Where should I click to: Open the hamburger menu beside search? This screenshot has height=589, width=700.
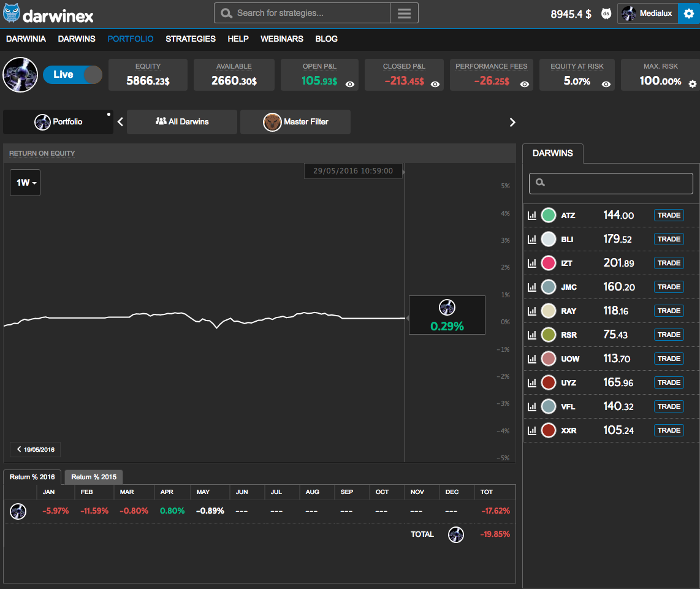[404, 13]
